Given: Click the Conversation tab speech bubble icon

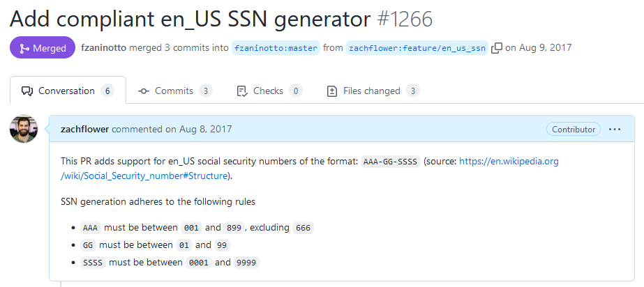Looking at the screenshot, I should [27, 91].
